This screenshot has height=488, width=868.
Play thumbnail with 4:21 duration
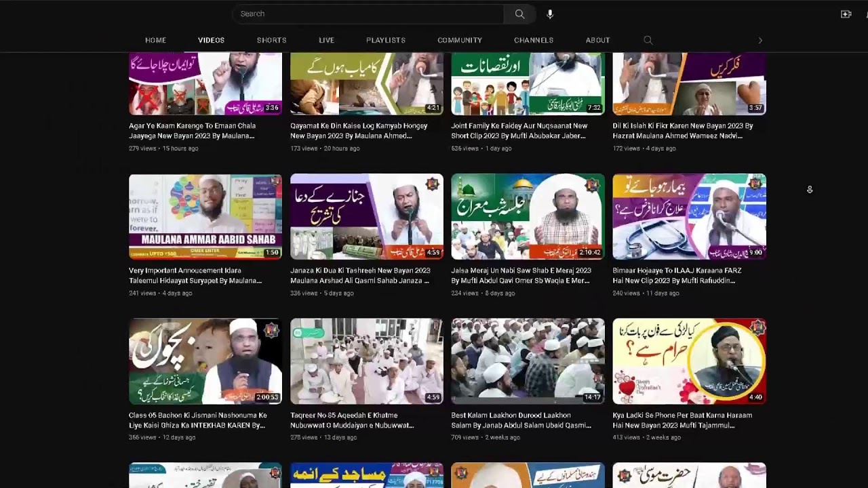tap(367, 84)
